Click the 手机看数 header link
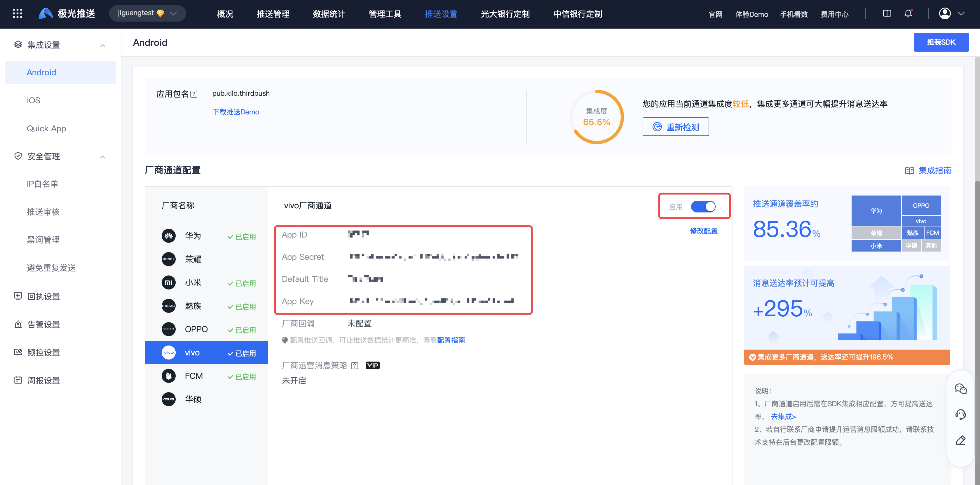 [x=794, y=14]
